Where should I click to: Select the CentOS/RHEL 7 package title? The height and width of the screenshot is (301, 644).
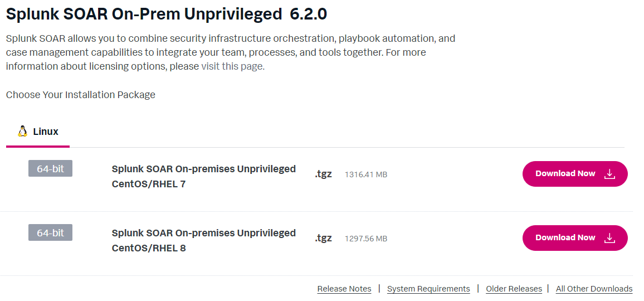point(203,176)
